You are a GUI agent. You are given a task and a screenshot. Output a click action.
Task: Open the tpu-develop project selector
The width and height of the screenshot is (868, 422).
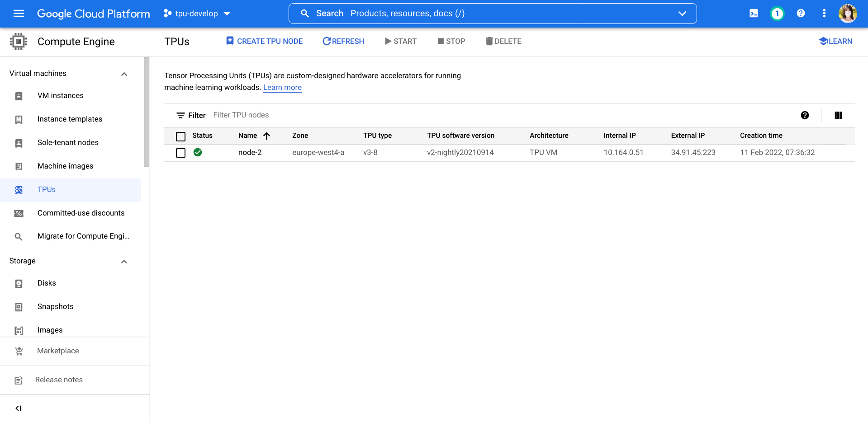coord(197,14)
